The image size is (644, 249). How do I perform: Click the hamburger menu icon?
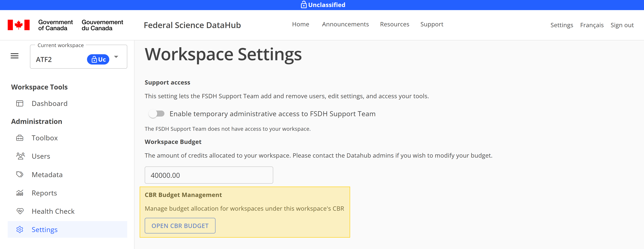[x=15, y=56]
